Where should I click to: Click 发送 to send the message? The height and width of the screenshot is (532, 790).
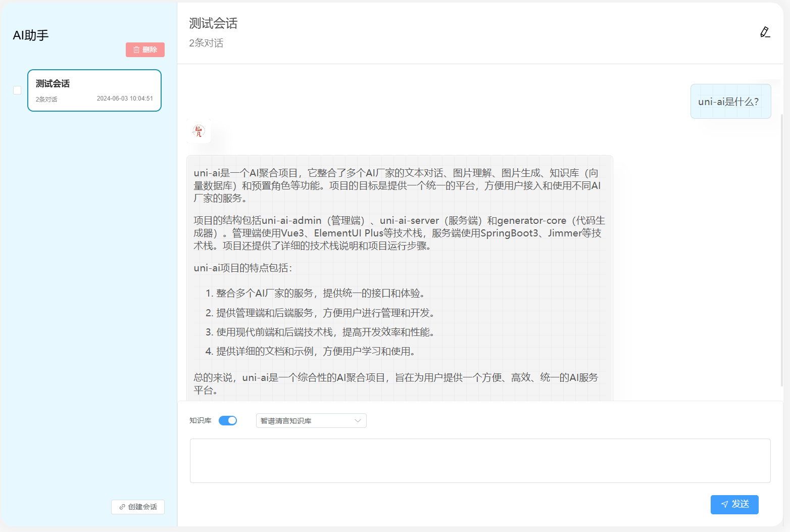[734, 504]
